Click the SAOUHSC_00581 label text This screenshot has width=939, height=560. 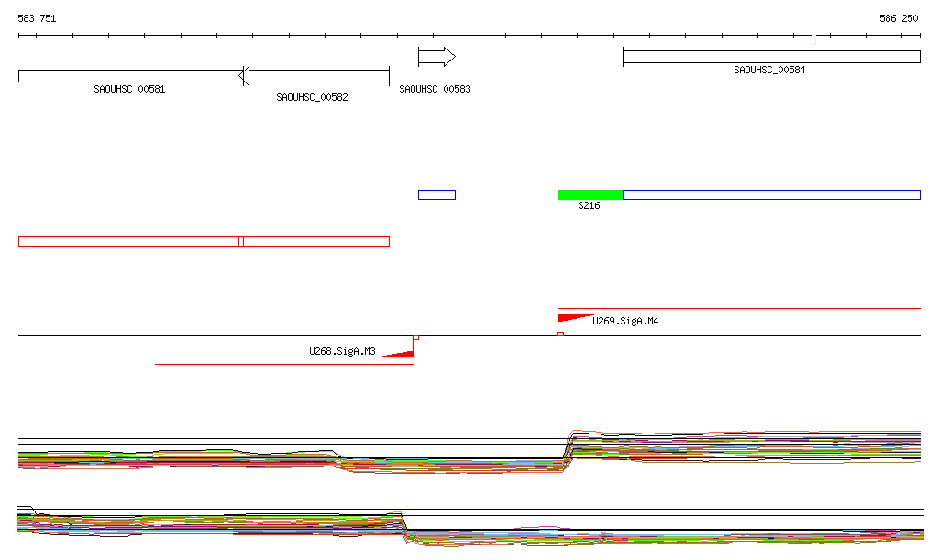click(129, 89)
